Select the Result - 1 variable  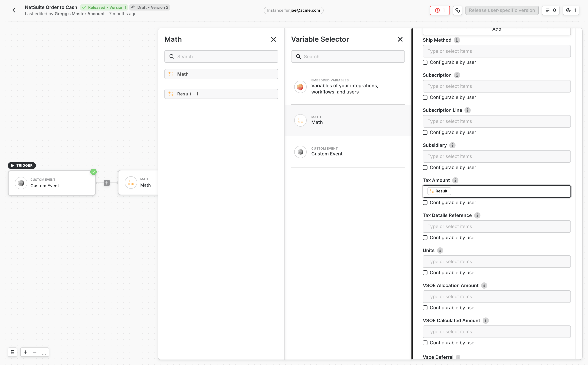pyautogui.click(x=221, y=94)
